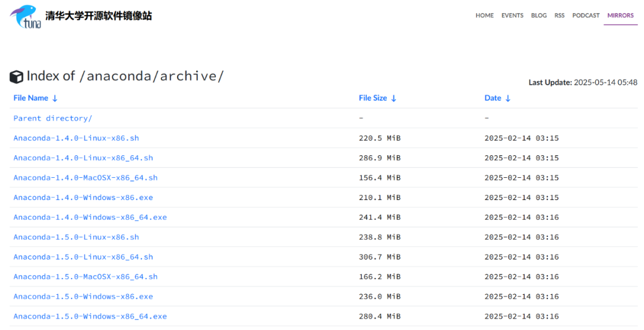This screenshot has width=644, height=330.
Task: Click the TUNA fish logo
Action: click(26, 17)
